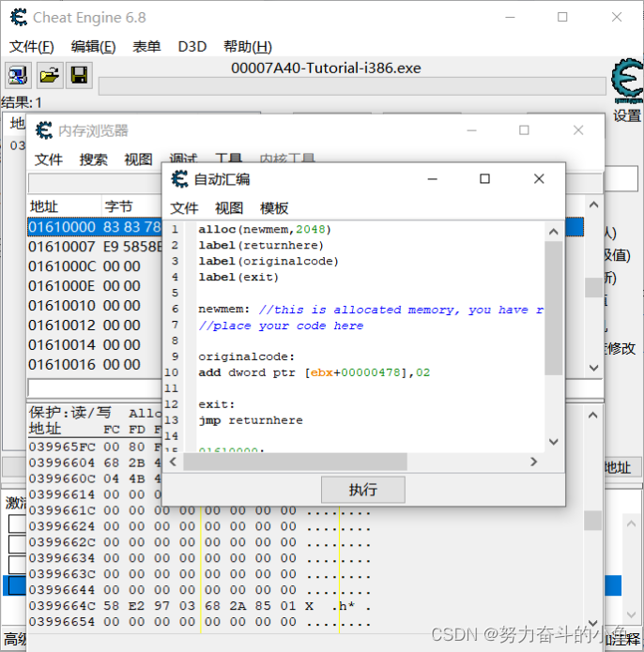This screenshot has height=652, width=644.
Task: Click script line label(returnhere)
Action: tap(261, 246)
